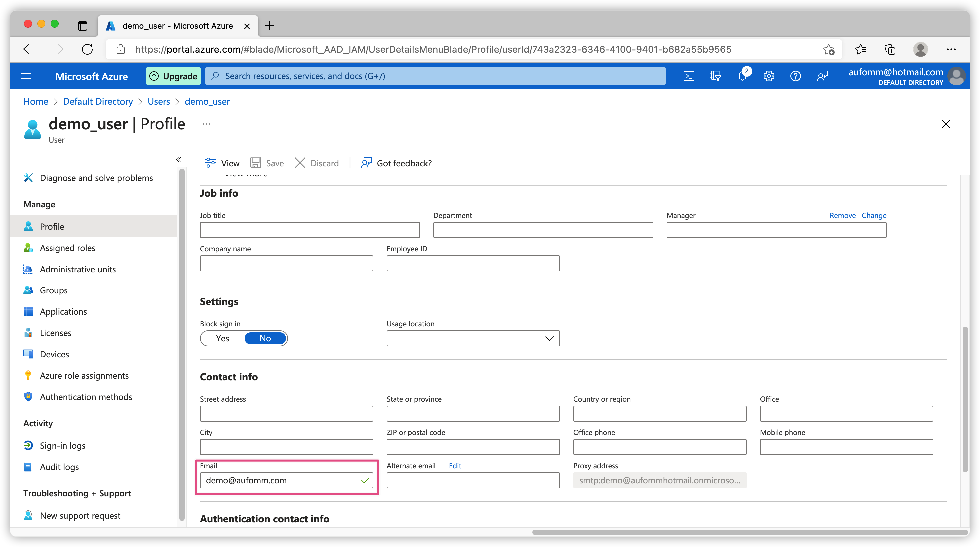980x547 pixels.
Task: Collapse the sidebar with double chevron
Action: pos(178,159)
